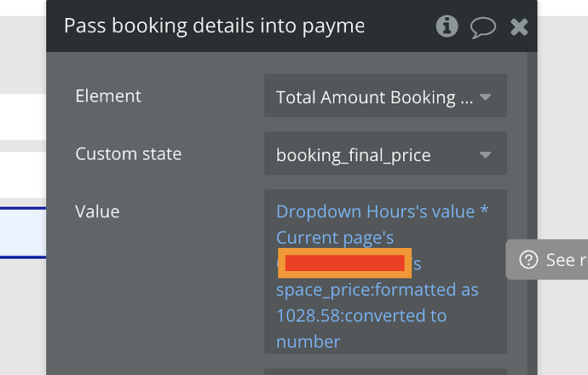Viewport: 588px width, 375px height.
Task: Click the property panel's vertical scrollbar
Action: click(x=532, y=213)
